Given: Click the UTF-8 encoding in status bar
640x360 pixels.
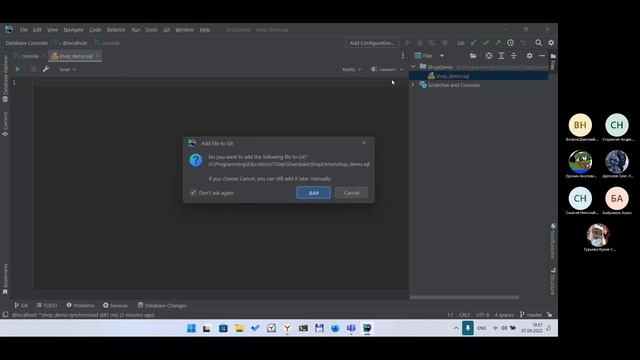Looking at the screenshot, I should [x=482, y=315].
